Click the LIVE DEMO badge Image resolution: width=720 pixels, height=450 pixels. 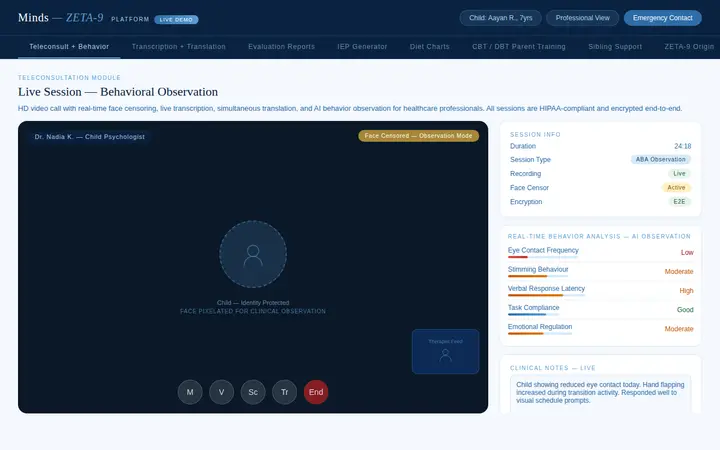pyautogui.click(x=176, y=20)
